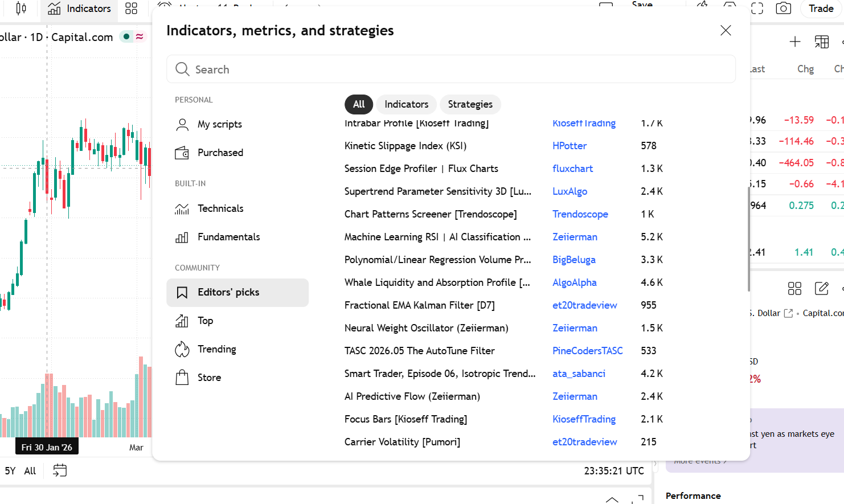Image resolution: width=844 pixels, height=504 pixels.
Task: Close the Indicators dialog
Action: (x=726, y=30)
